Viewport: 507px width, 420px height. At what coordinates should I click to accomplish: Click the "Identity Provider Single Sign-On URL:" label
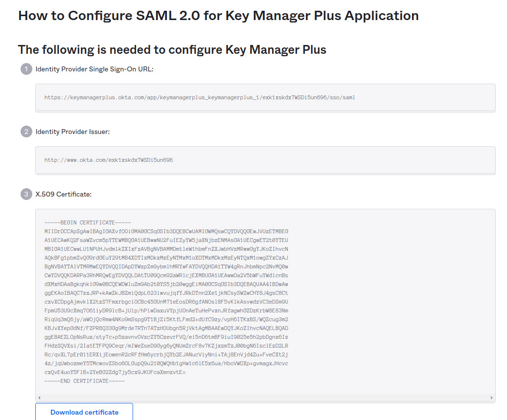[x=94, y=69]
